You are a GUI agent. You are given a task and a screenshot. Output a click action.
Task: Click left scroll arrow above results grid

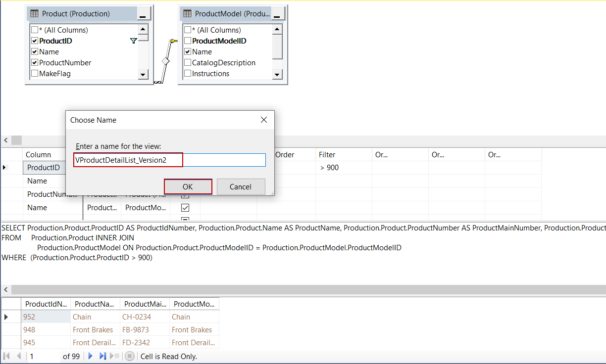5,290
